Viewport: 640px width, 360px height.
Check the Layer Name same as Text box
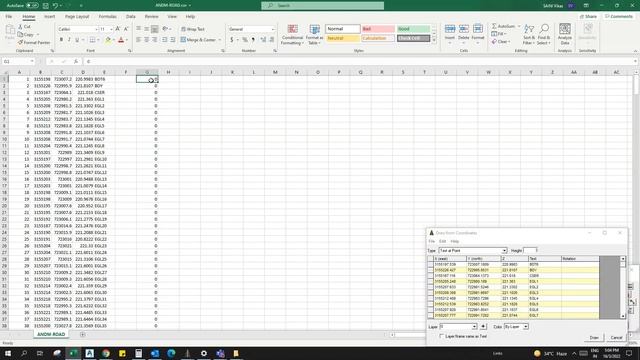pyautogui.click(x=441, y=336)
